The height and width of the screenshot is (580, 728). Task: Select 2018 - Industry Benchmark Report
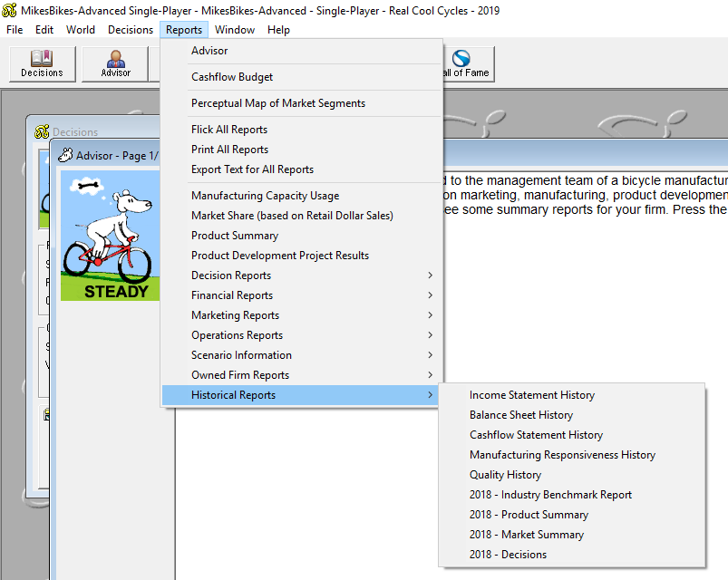[x=550, y=495]
